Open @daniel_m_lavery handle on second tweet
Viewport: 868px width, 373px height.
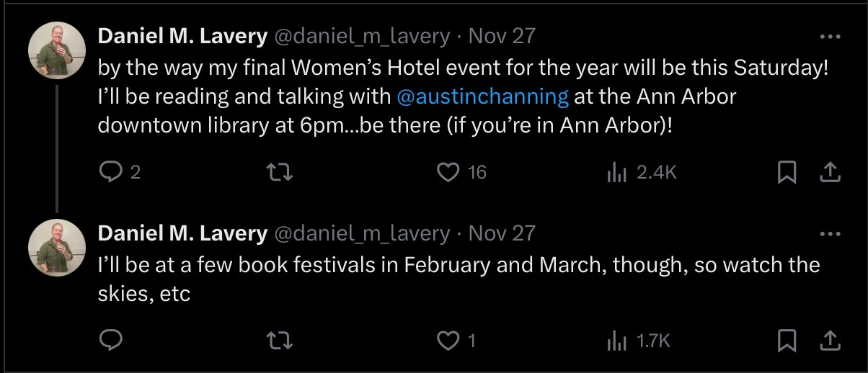[x=362, y=233]
